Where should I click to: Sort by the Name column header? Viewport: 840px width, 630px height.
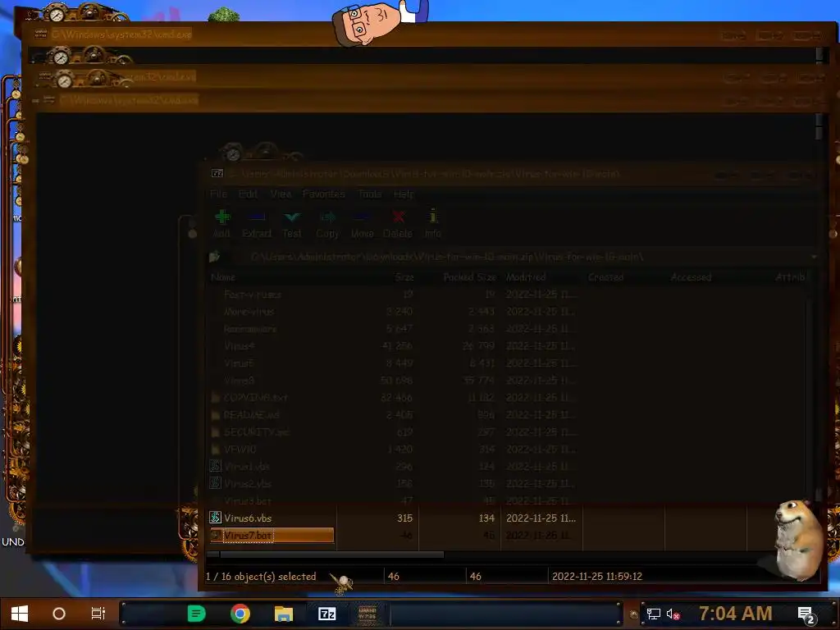click(223, 277)
